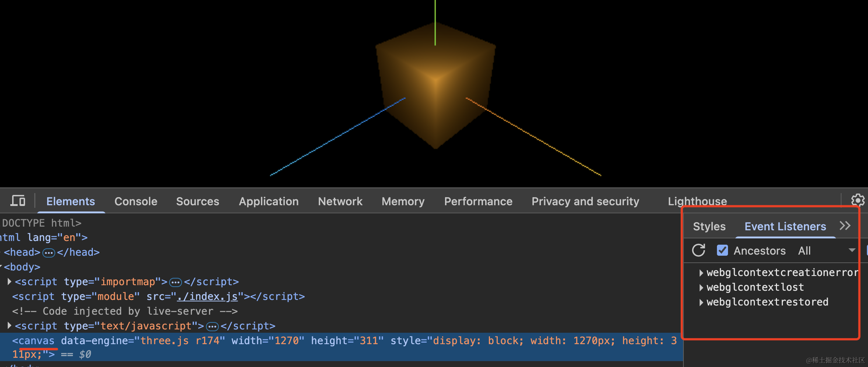Expand the text/javascript script ellipsis badge

(x=212, y=326)
